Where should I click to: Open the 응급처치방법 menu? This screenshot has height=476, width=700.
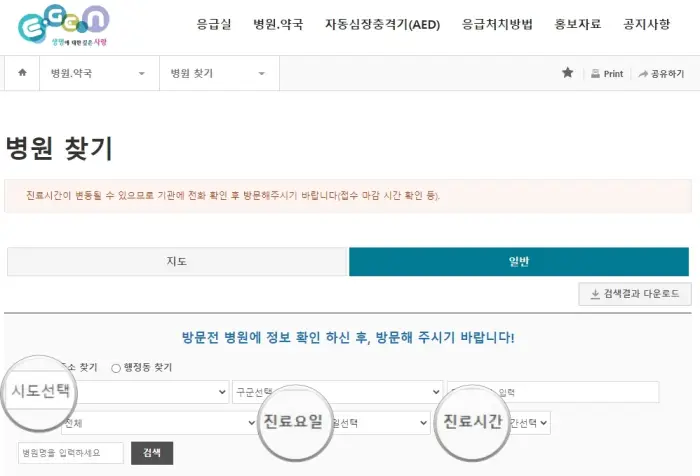pos(497,24)
